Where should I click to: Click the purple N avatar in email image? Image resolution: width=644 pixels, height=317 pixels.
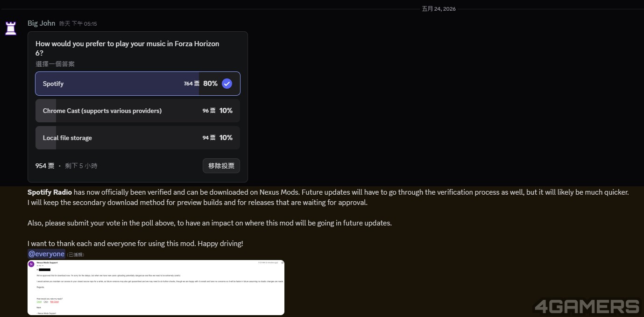pos(31,264)
